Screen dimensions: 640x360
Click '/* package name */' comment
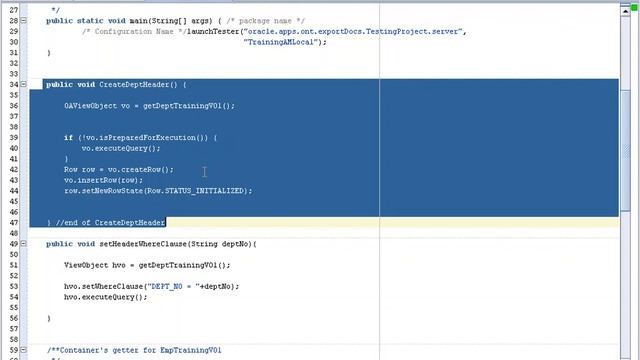[266, 21]
